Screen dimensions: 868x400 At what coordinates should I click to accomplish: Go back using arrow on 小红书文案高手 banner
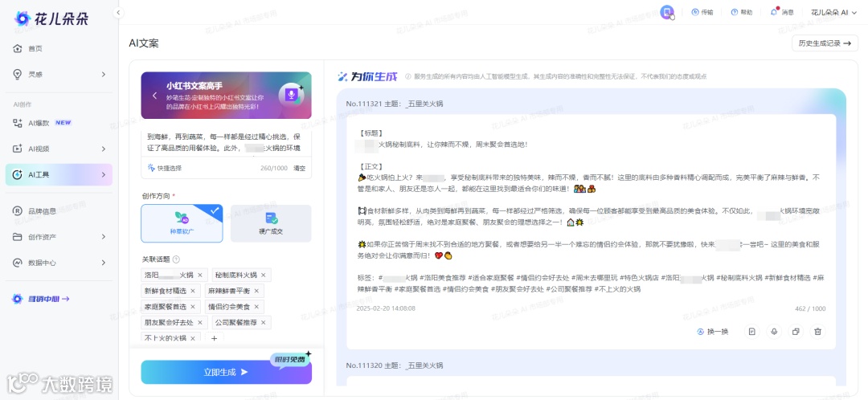click(155, 96)
